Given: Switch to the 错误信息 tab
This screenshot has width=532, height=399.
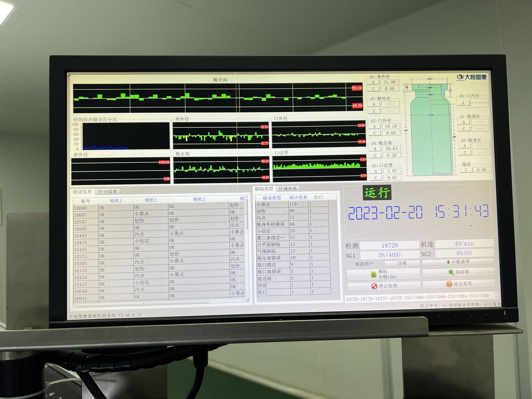Looking at the screenshot, I should pyautogui.click(x=82, y=192).
